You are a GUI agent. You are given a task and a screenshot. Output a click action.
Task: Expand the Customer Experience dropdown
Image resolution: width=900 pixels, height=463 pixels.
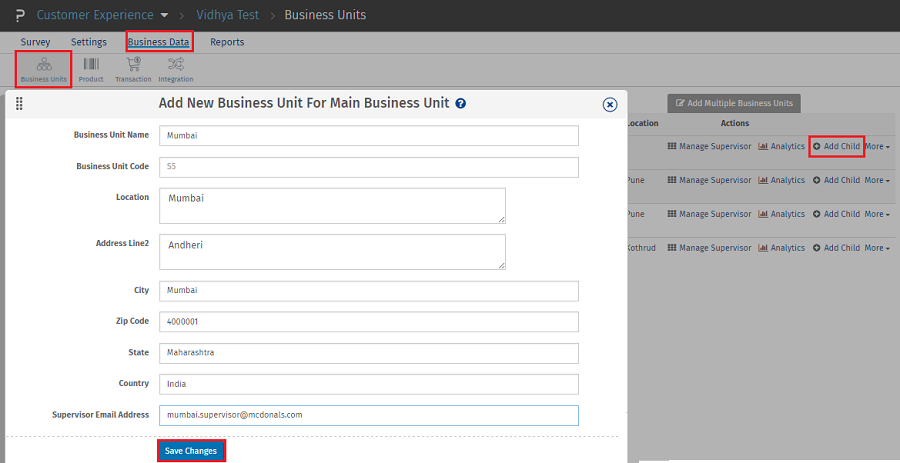click(x=103, y=15)
